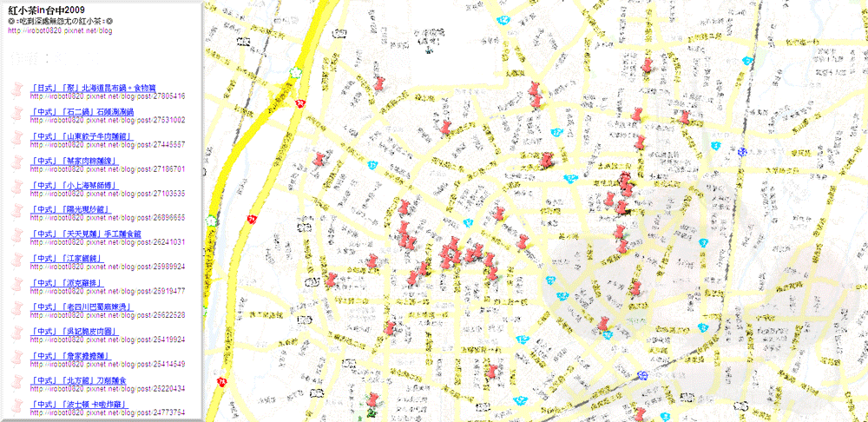
Task: Open the 天天見麵 手工麵食館 entry link
Action: (x=86, y=234)
